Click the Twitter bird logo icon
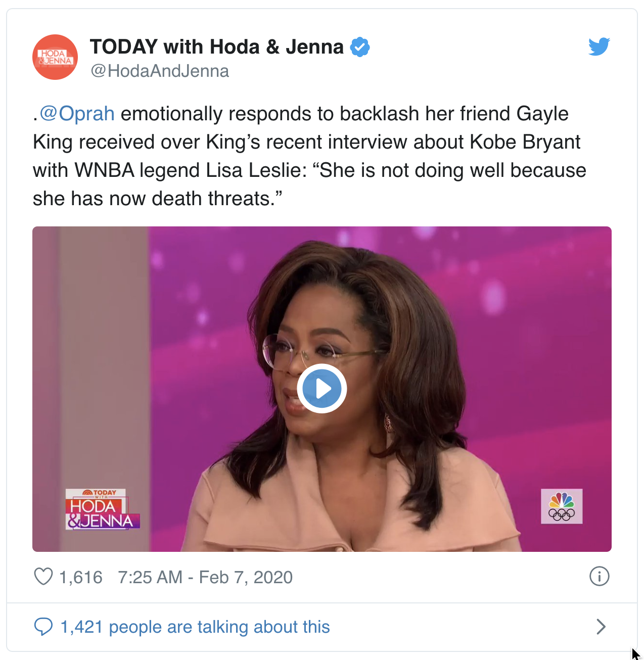The width and height of the screenshot is (644, 660). click(x=599, y=46)
